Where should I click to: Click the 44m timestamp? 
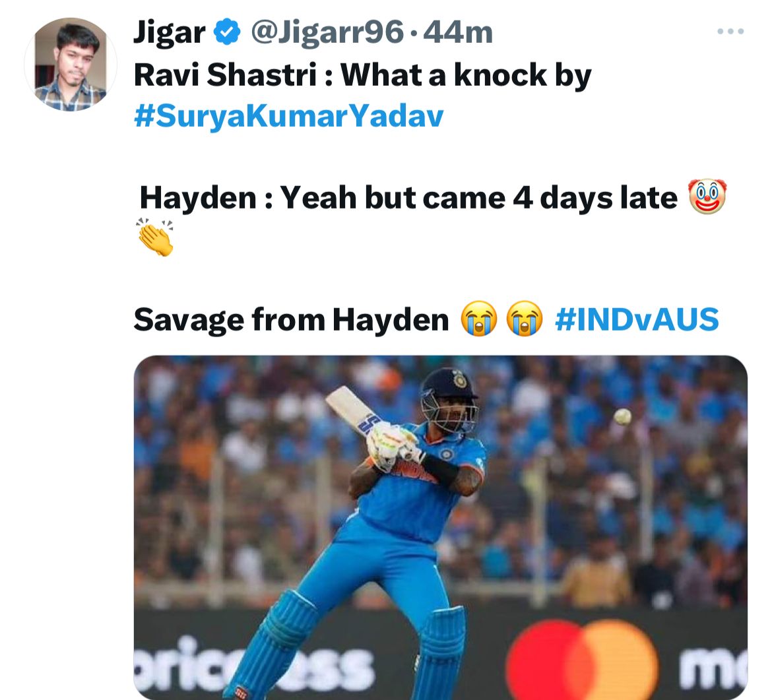click(458, 32)
